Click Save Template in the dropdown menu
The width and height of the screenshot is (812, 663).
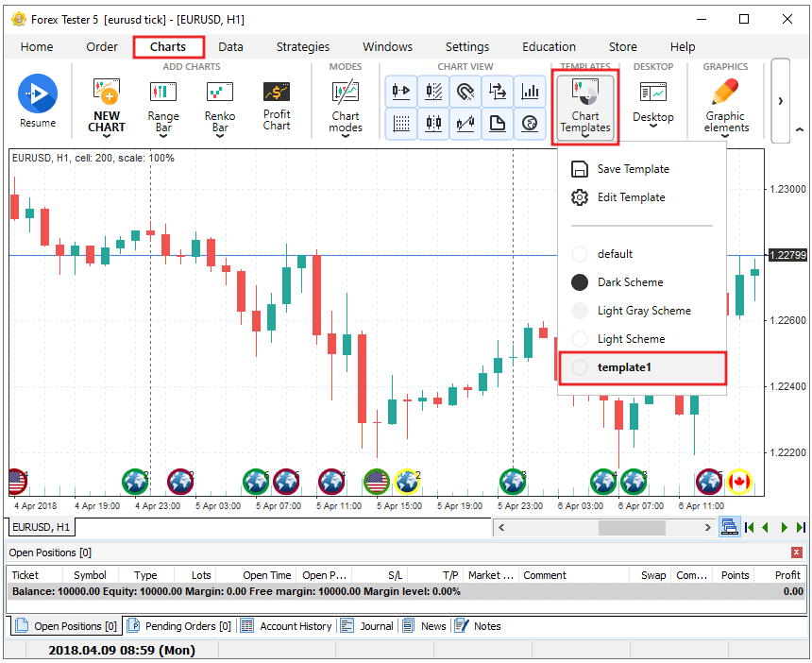[633, 169]
